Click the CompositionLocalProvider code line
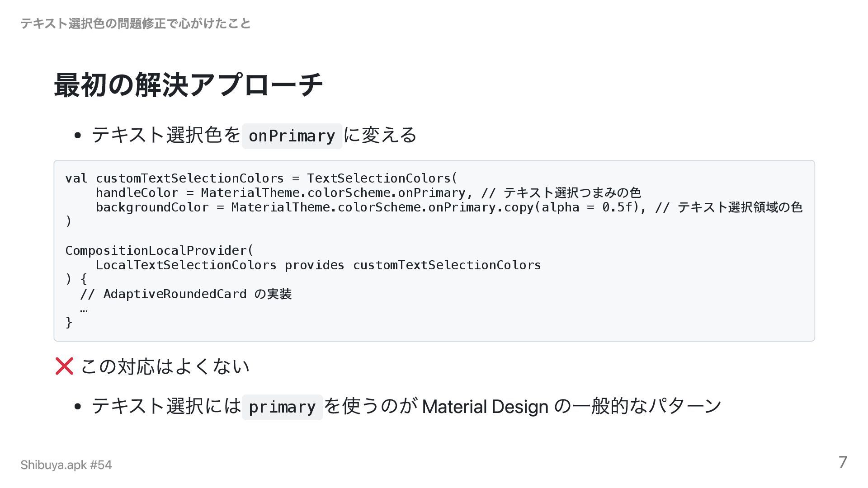 [x=159, y=251]
